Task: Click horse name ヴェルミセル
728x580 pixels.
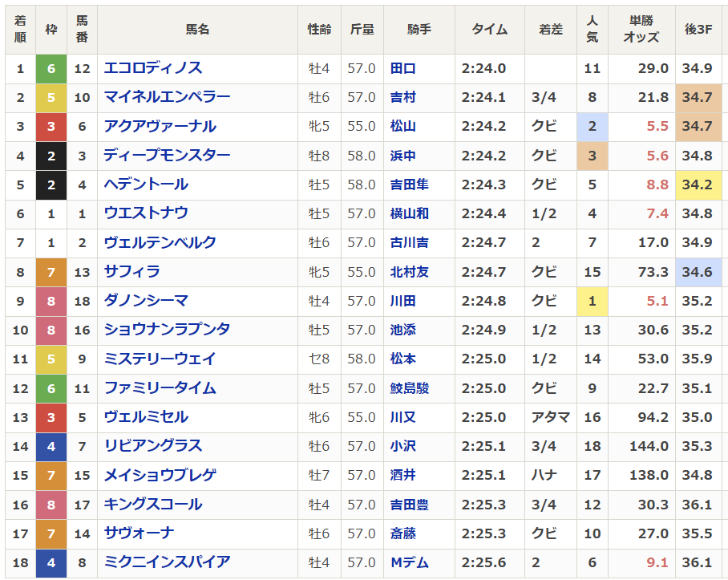Action: [146, 417]
